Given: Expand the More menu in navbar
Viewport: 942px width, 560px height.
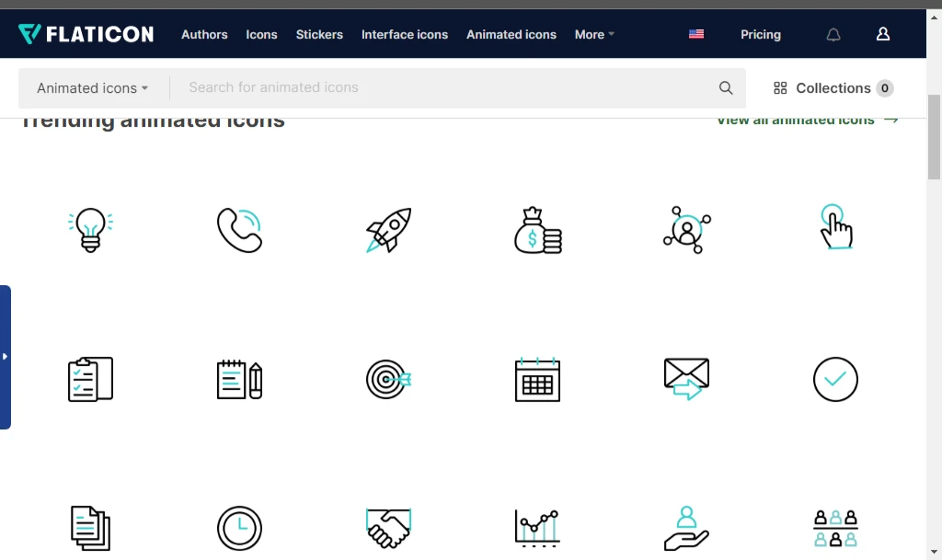Looking at the screenshot, I should [594, 35].
